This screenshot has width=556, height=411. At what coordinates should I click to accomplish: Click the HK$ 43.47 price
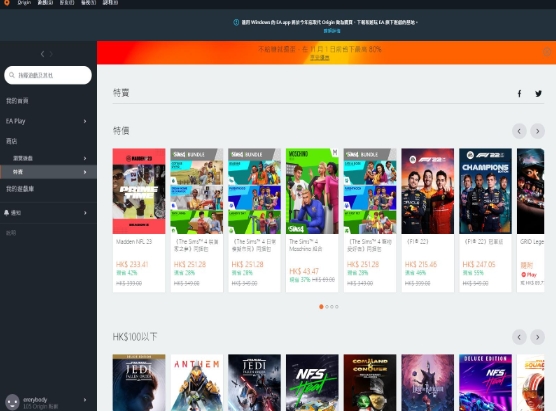[x=304, y=271]
